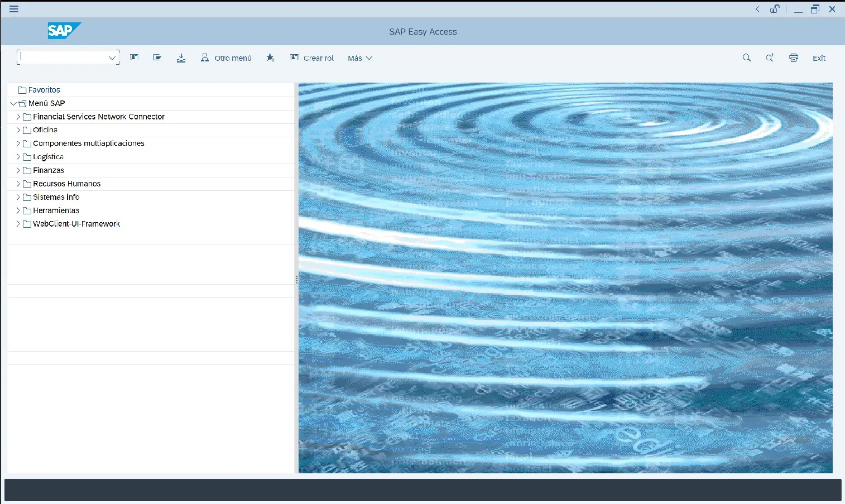Image resolution: width=845 pixels, height=504 pixels.
Task: Click the Herramientas folder icon
Action: pos(27,210)
